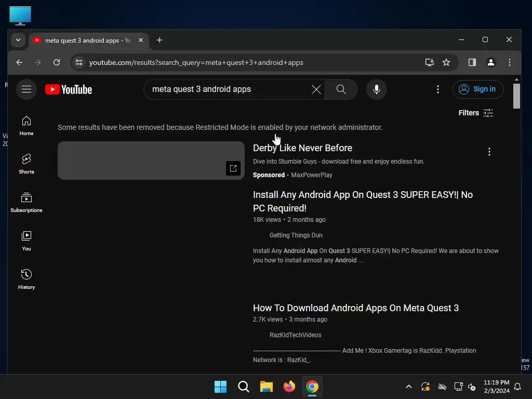Image resolution: width=532 pixels, height=399 pixels.
Task: Click the sync status tray icon
Action: pos(425,387)
